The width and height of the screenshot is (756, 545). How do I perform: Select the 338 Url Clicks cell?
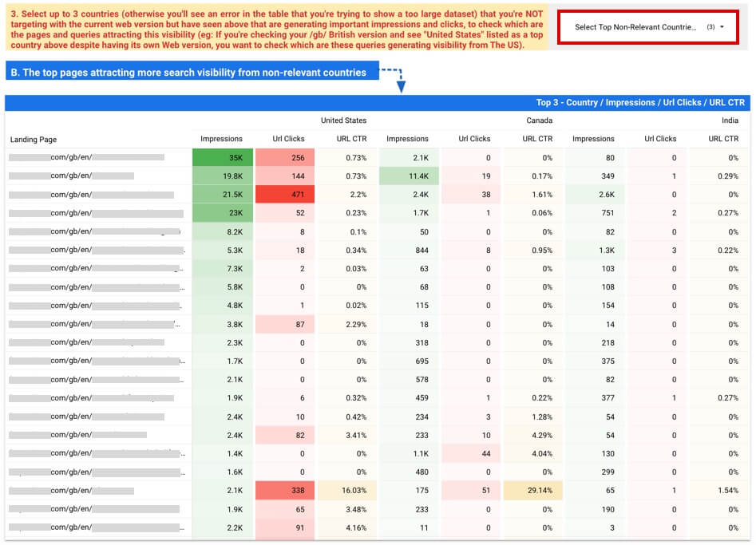pos(285,490)
